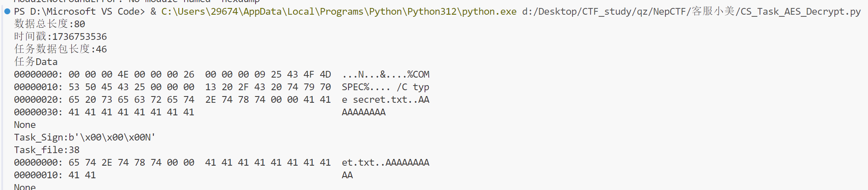Click the AAAAAAAA ASCII text in the 00000030 row
This screenshot has width=868, height=190.
click(364, 112)
